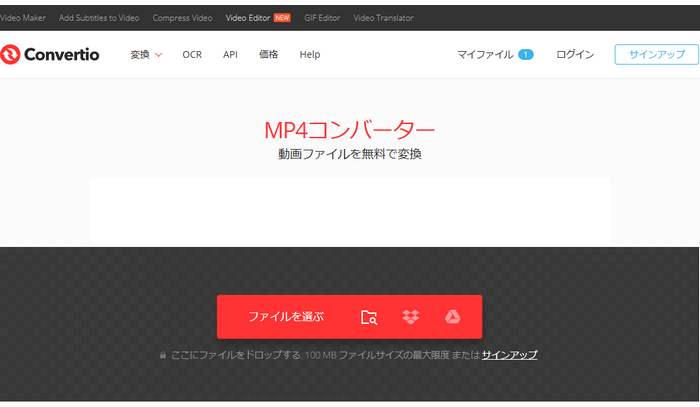Image resolution: width=700 pixels, height=407 pixels.
Task: Expand the 変換 dropdown menu
Action: point(145,55)
